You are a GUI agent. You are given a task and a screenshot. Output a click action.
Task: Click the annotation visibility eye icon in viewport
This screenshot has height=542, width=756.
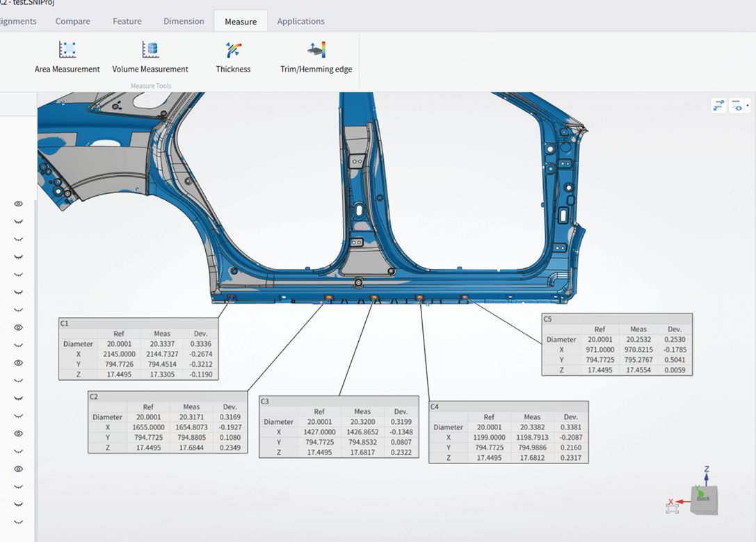[x=737, y=106]
